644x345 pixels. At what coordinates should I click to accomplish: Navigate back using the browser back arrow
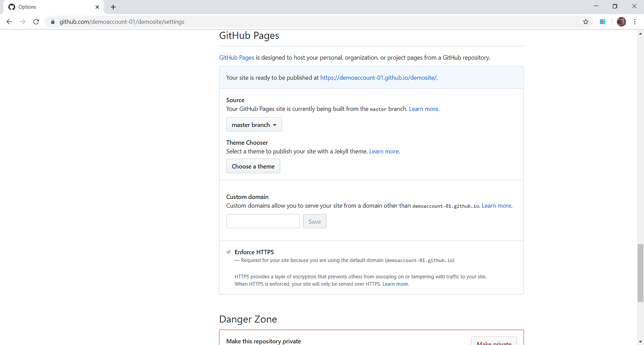pos(9,22)
